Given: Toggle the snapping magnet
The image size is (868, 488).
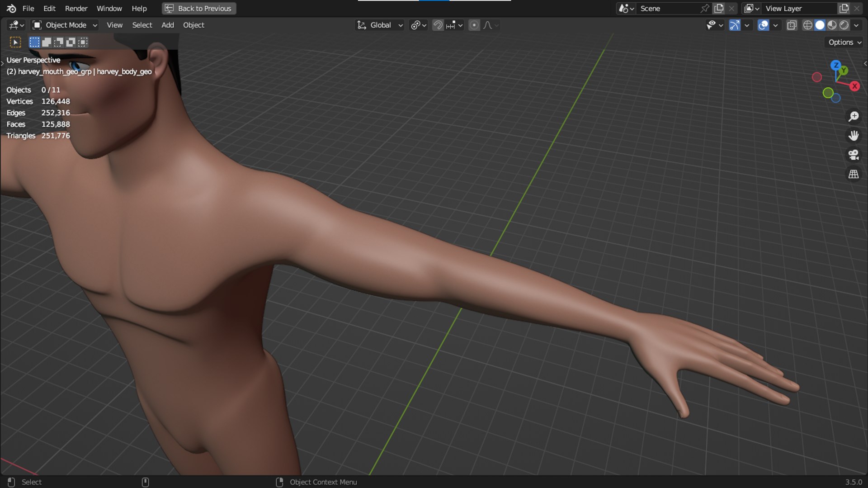Looking at the screenshot, I should [x=438, y=25].
